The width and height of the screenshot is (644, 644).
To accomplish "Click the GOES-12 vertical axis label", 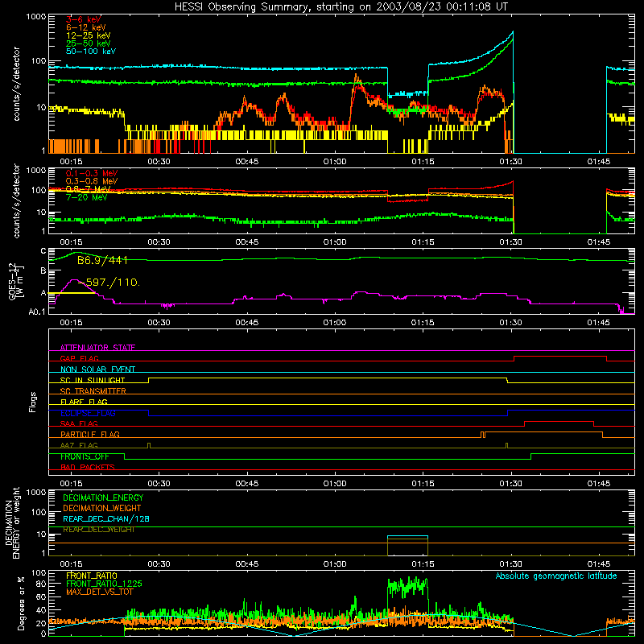I will pyautogui.click(x=16, y=281).
